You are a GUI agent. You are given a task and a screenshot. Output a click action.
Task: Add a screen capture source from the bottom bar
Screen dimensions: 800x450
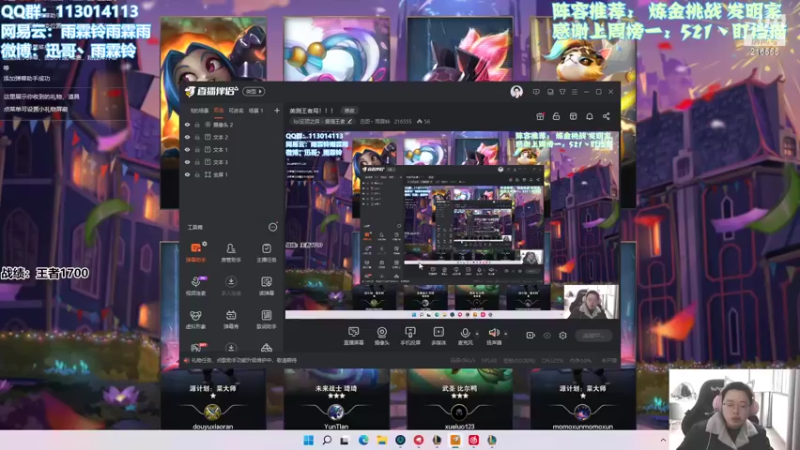[x=353, y=336]
